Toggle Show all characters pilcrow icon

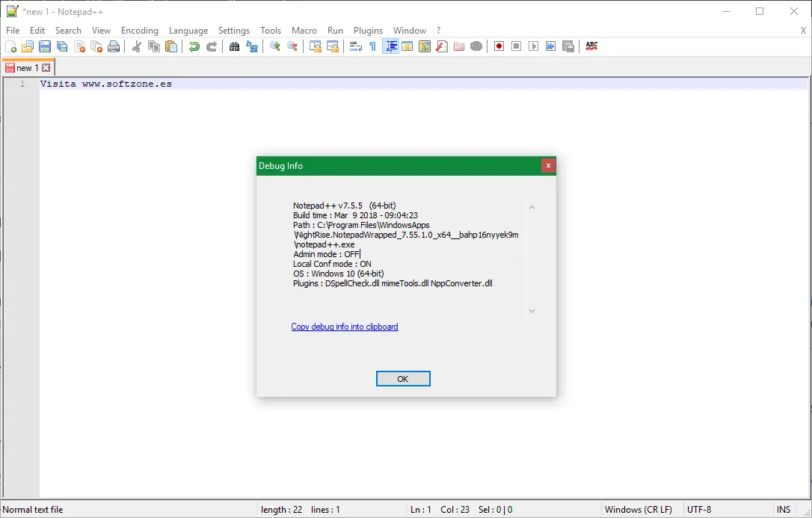pyautogui.click(x=373, y=46)
